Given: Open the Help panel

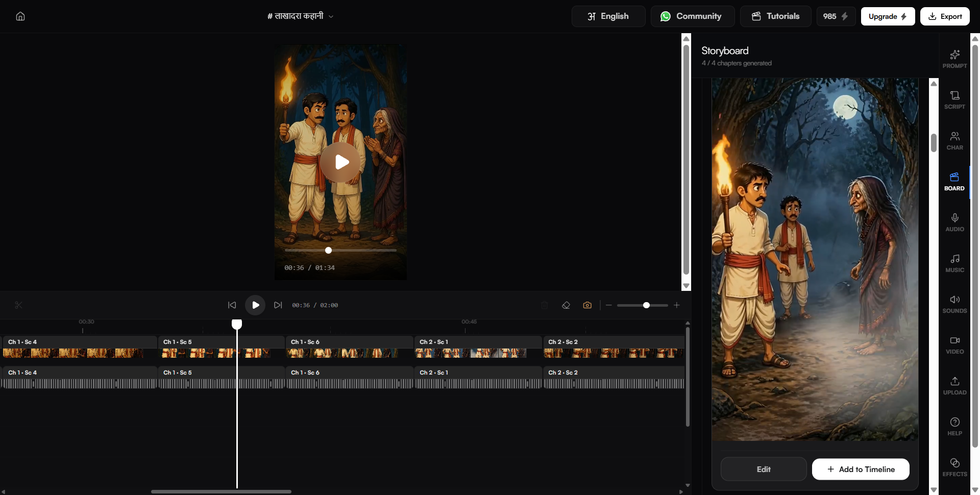Looking at the screenshot, I should pyautogui.click(x=954, y=427).
